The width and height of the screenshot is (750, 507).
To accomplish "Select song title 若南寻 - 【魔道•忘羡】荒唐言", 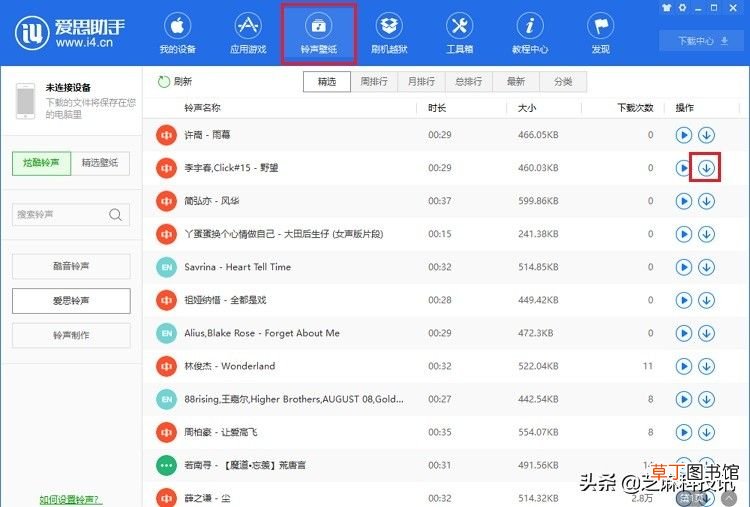I will click(245, 465).
